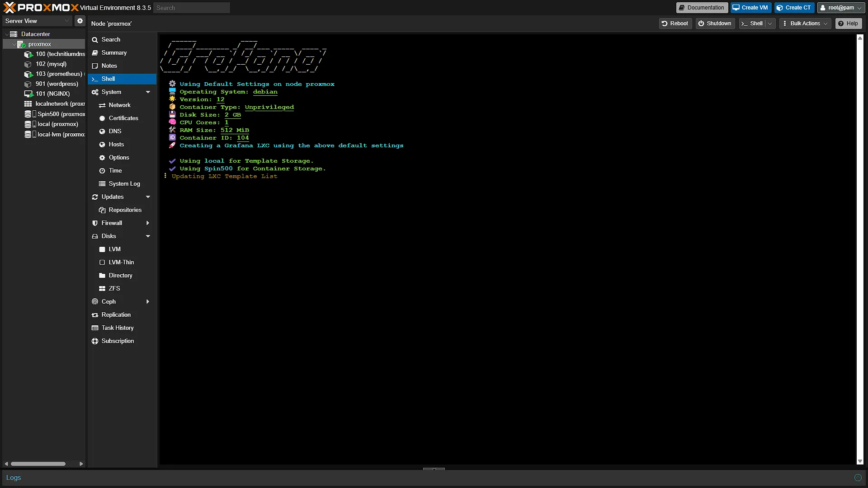
Task: Open the Network settings page
Action: (x=122, y=105)
